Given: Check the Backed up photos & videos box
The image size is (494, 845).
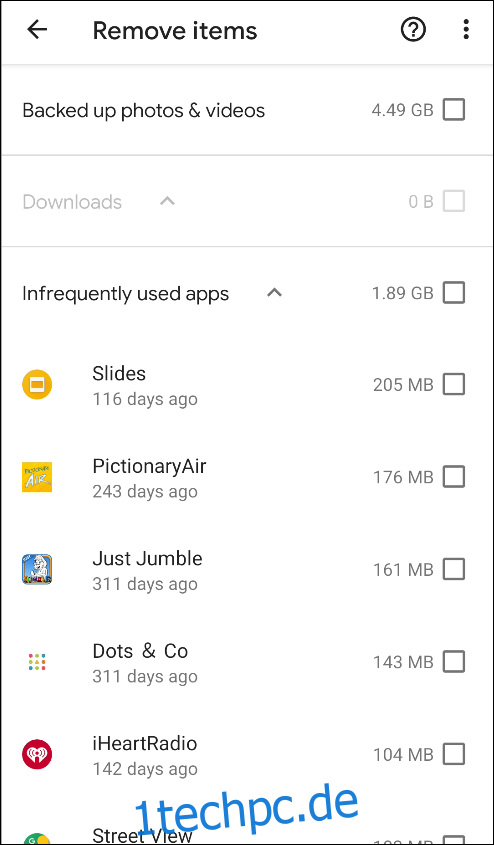Looking at the screenshot, I should (x=454, y=110).
